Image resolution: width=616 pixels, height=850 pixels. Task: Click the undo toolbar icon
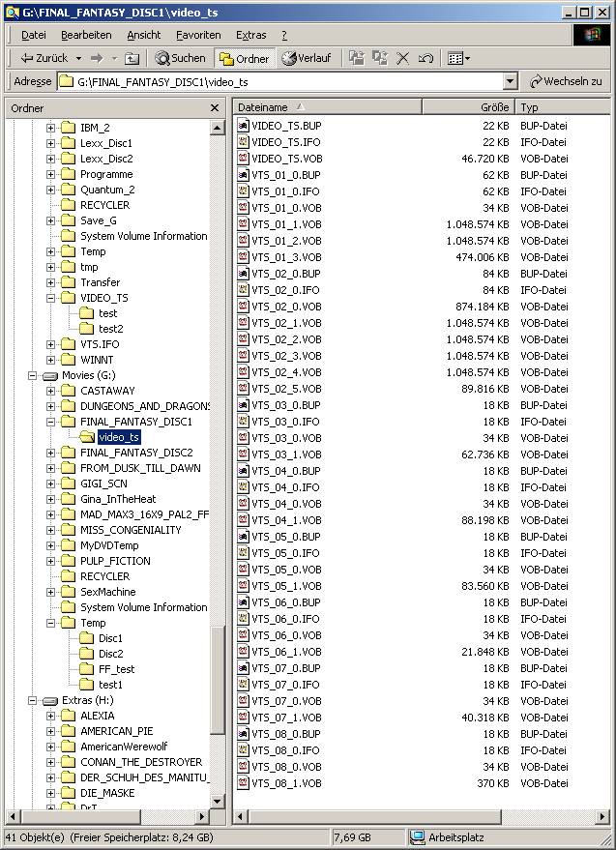[x=425, y=58]
